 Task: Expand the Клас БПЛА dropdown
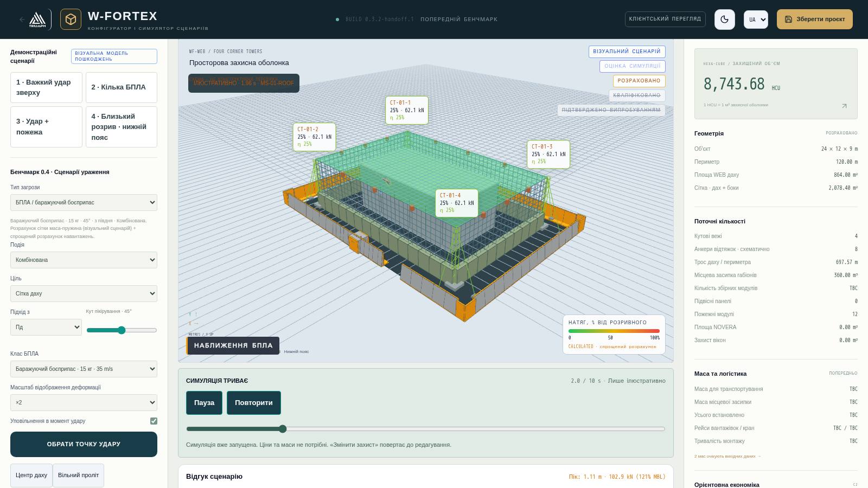84,369
